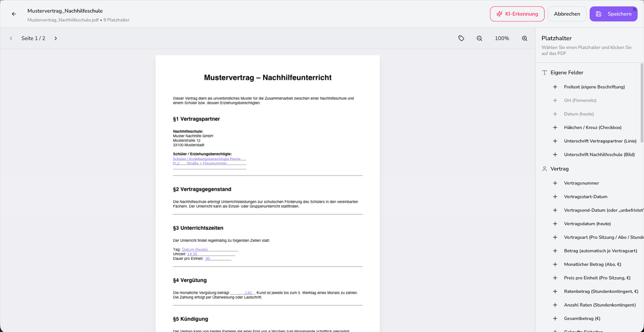Click the Mustervertrag_Nachhilfeschule title

[x=65, y=11]
